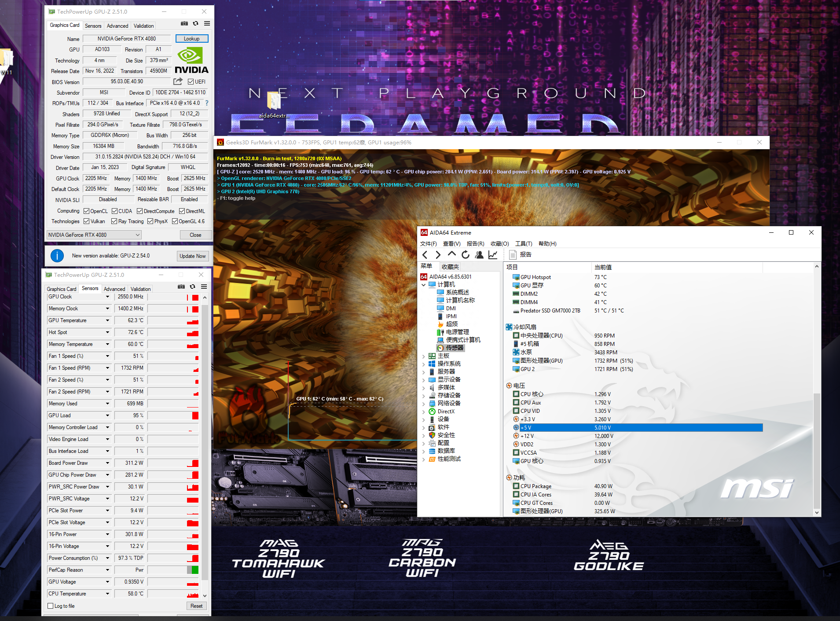Open Board Power Draw sensor dropdown arrow
This screenshot has width=840, height=621.
point(107,463)
